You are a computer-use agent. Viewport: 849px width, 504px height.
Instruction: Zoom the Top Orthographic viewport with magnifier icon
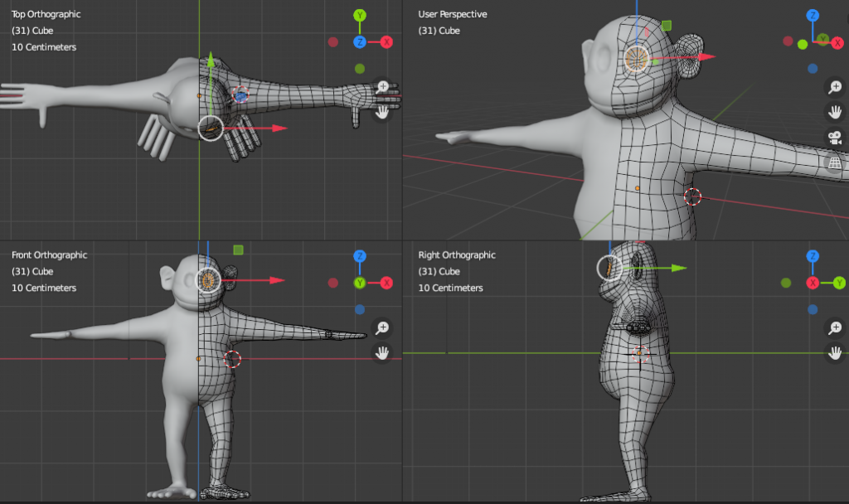point(383,86)
